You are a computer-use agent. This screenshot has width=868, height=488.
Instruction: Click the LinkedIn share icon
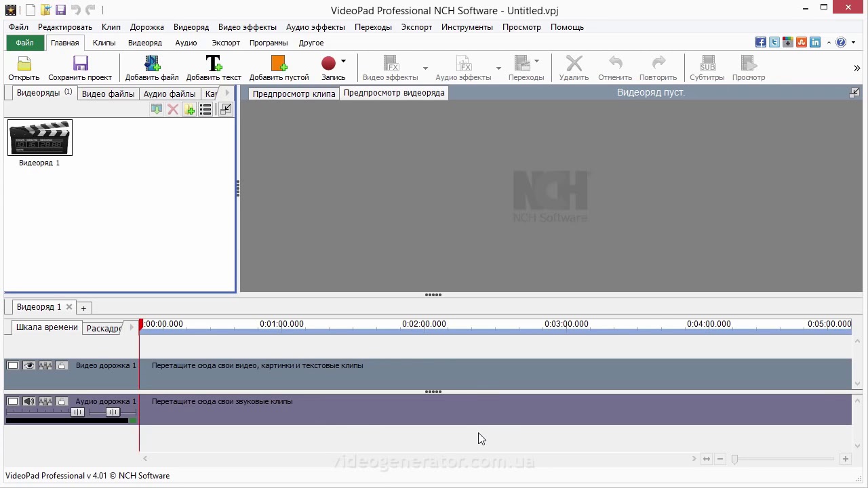815,42
